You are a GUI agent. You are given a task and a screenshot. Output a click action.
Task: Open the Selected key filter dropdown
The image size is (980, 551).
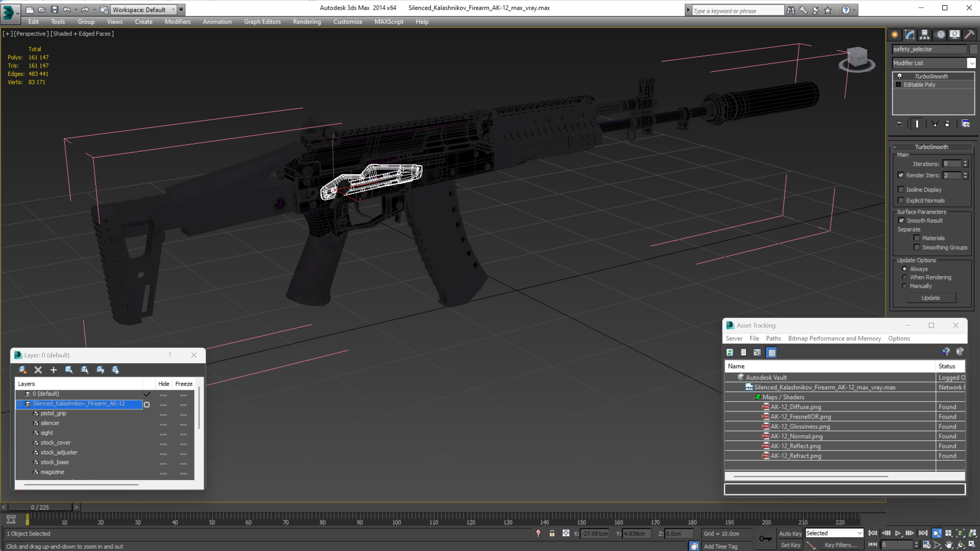click(x=834, y=533)
